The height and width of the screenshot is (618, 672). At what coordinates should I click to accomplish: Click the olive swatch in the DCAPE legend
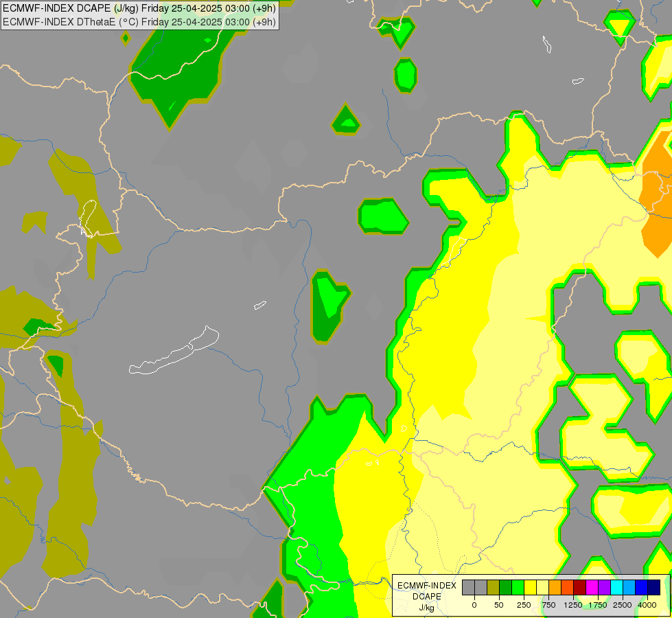click(x=494, y=587)
